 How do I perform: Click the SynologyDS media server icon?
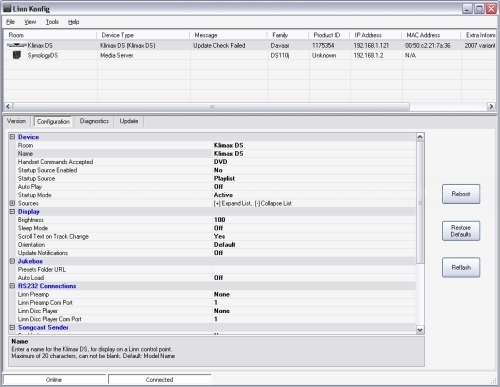click(17, 55)
